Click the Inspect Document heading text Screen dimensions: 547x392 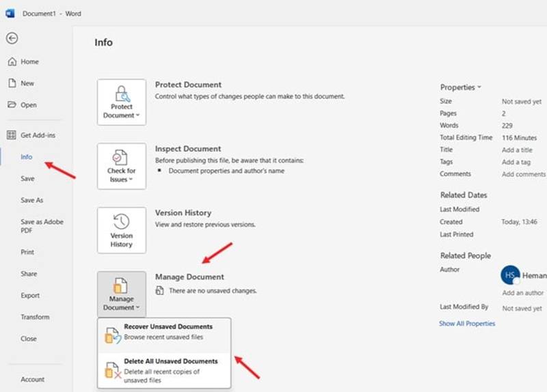[x=187, y=149]
